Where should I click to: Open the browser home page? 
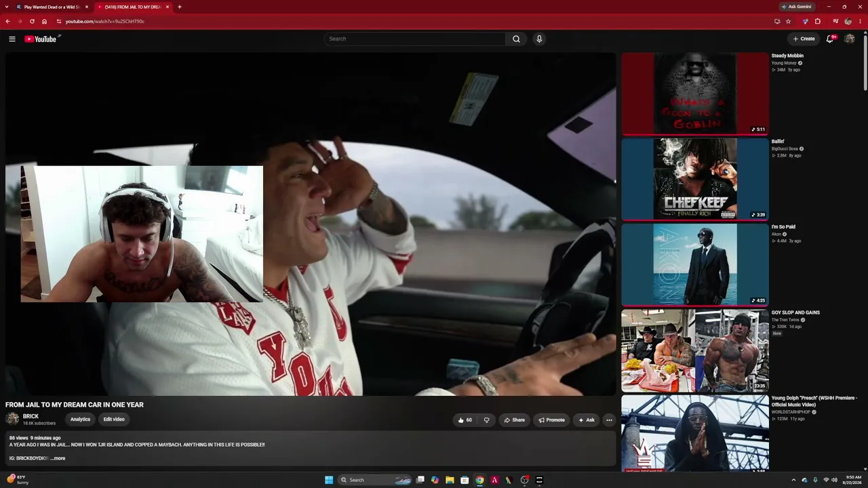44,21
